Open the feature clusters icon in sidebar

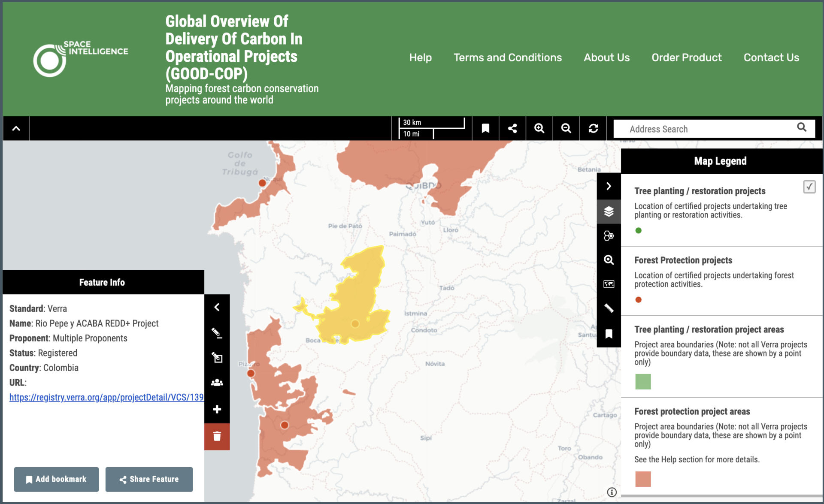click(609, 235)
